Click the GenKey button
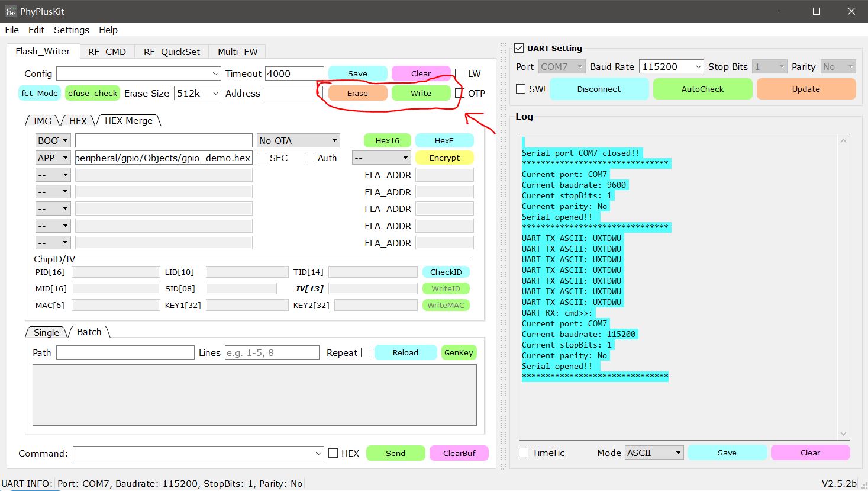Screen dimensions: 868x491 click(459, 352)
